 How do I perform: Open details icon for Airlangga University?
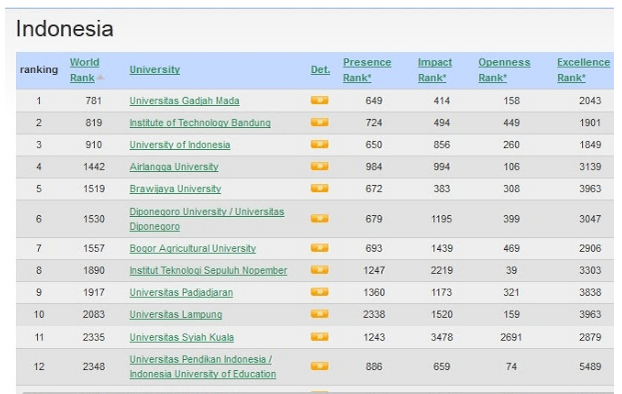(319, 166)
